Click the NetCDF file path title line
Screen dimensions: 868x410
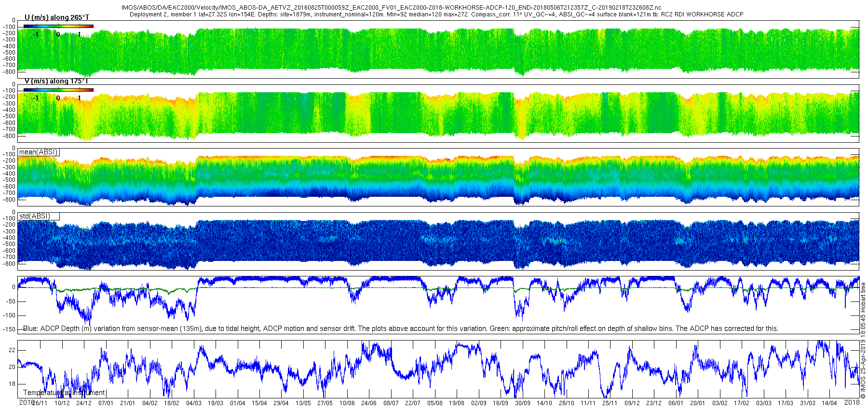[x=391, y=8]
